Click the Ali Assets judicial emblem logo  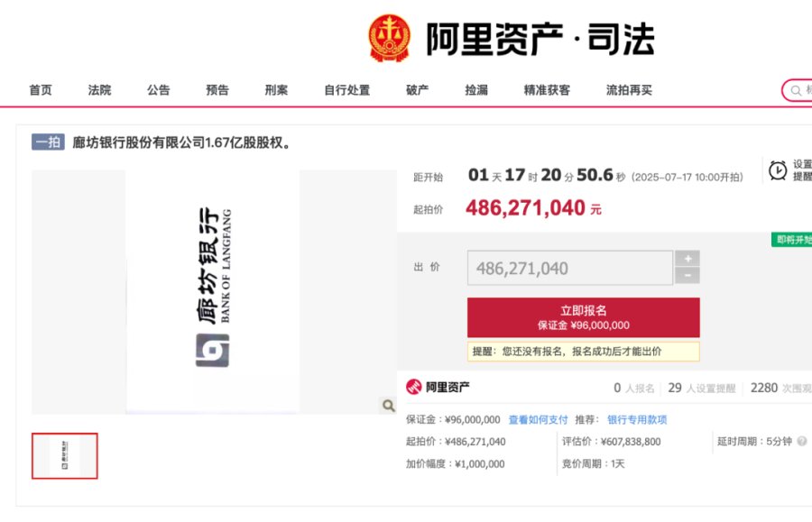click(389, 38)
